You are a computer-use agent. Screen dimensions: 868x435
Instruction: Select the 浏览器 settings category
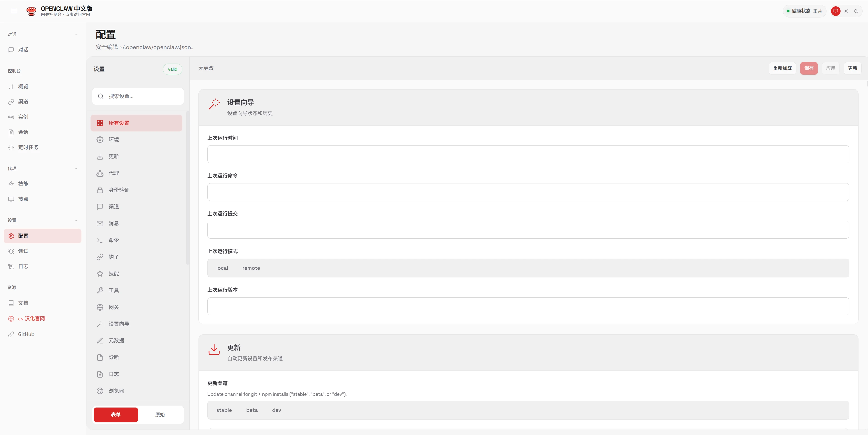click(x=116, y=391)
